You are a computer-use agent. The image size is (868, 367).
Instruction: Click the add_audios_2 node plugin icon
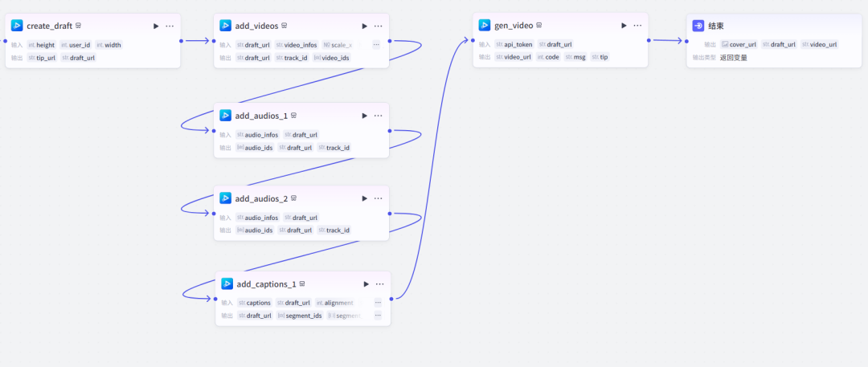225,198
